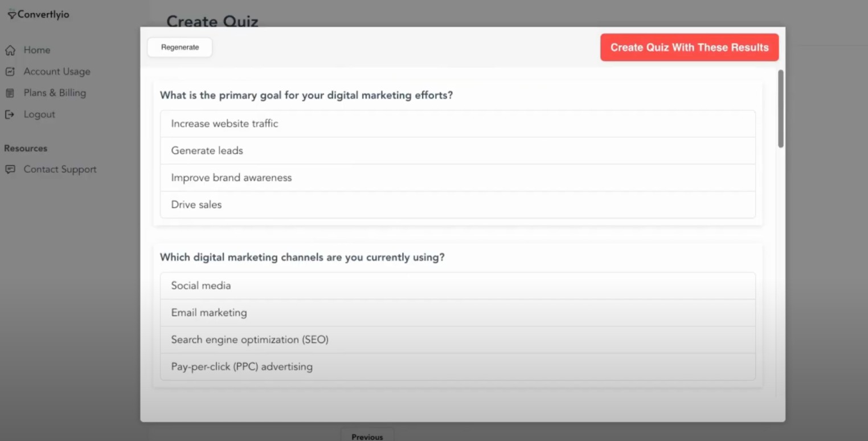Click the Regenerate button

coord(180,47)
